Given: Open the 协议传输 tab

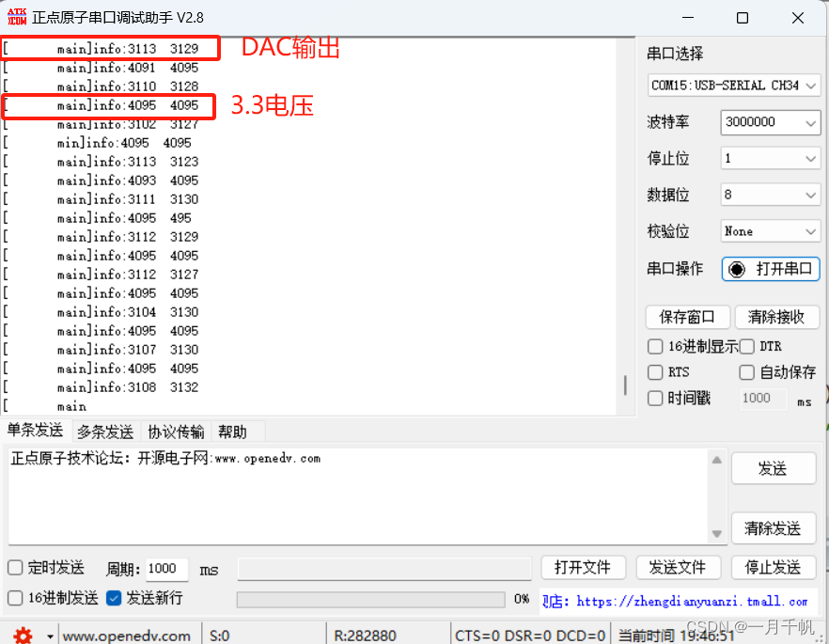Looking at the screenshot, I should pyautogui.click(x=175, y=432).
